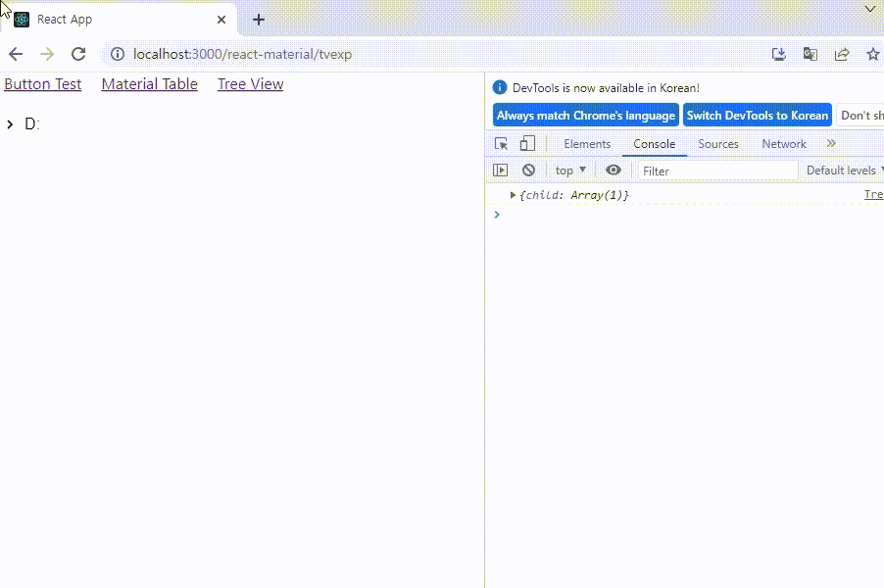Image resolution: width=884 pixels, height=588 pixels.
Task: Select the React App browser tab
Action: click(x=119, y=20)
